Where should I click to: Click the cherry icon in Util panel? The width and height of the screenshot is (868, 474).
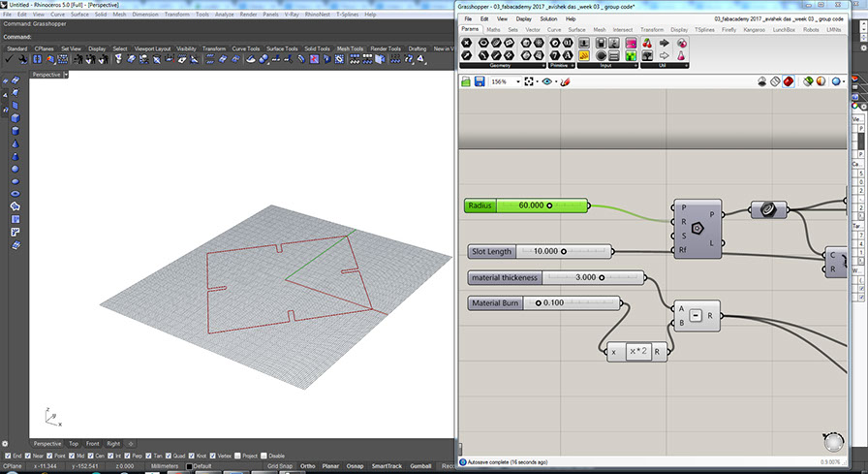pos(647,44)
